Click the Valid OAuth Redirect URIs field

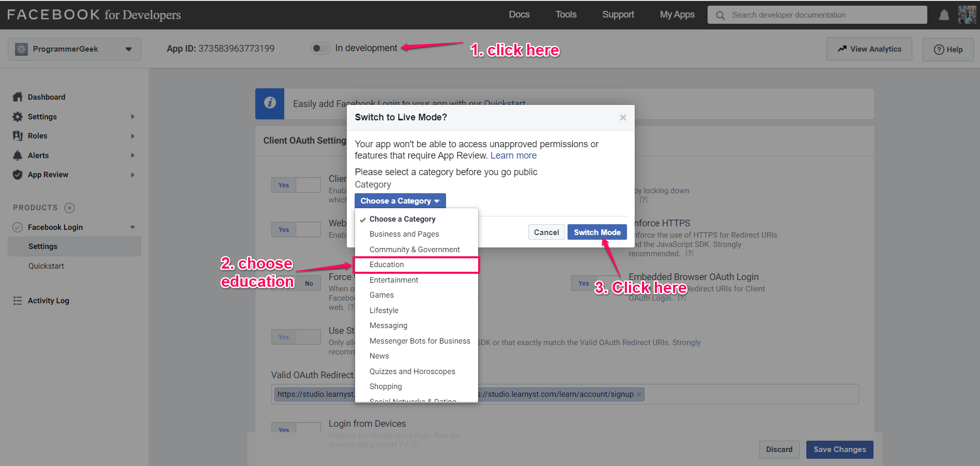pyautogui.click(x=565, y=394)
